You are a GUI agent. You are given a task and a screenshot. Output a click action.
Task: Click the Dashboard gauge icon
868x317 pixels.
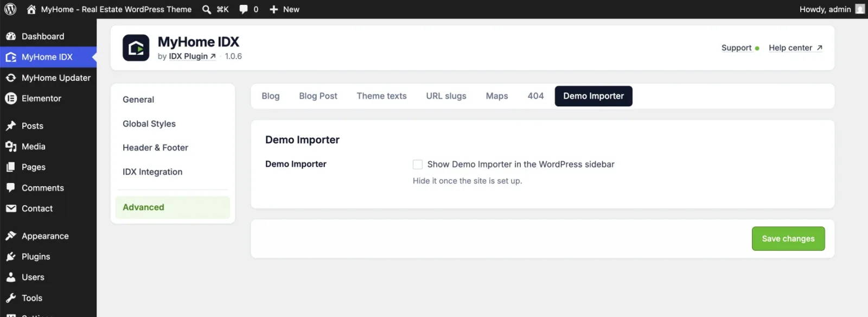pos(11,36)
